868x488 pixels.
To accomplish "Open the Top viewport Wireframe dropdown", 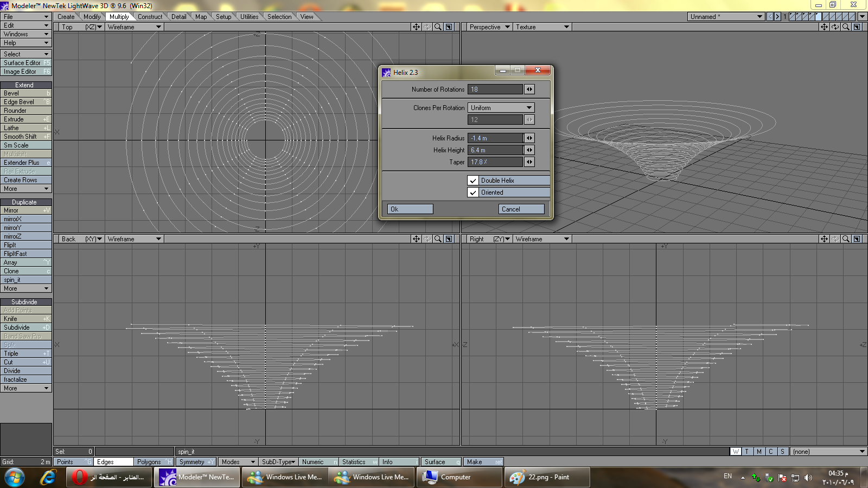I will click(x=134, y=27).
